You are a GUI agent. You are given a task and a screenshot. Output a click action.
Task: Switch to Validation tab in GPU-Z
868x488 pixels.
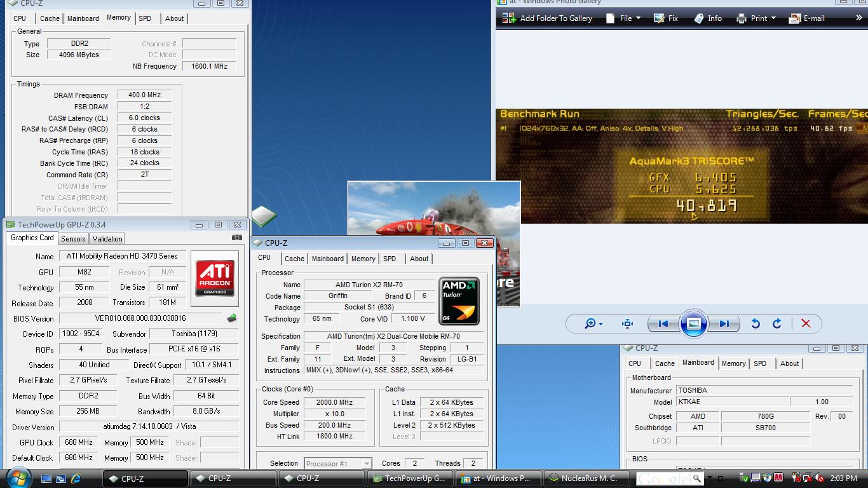[107, 239]
